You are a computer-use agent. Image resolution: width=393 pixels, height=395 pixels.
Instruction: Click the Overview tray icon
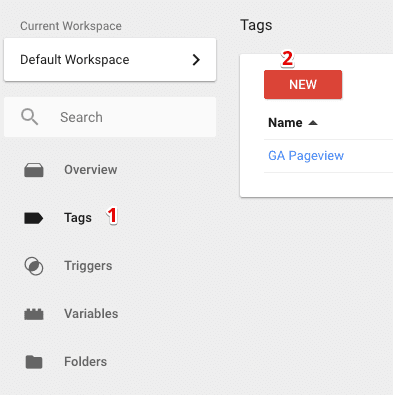[34, 170]
